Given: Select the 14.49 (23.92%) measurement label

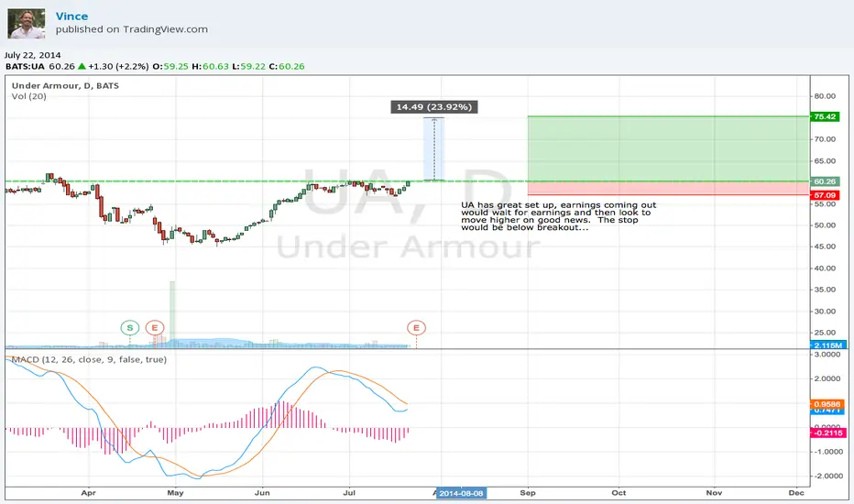Looking at the screenshot, I should [434, 107].
